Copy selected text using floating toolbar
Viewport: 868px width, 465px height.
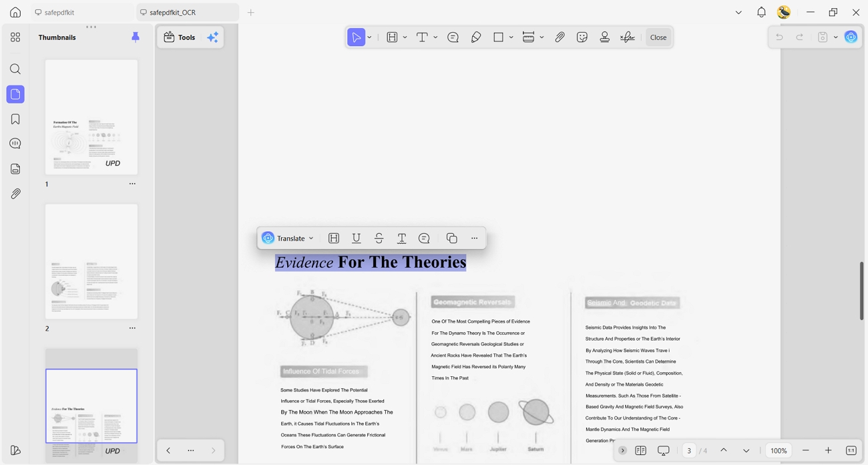pyautogui.click(x=451, y=239)
